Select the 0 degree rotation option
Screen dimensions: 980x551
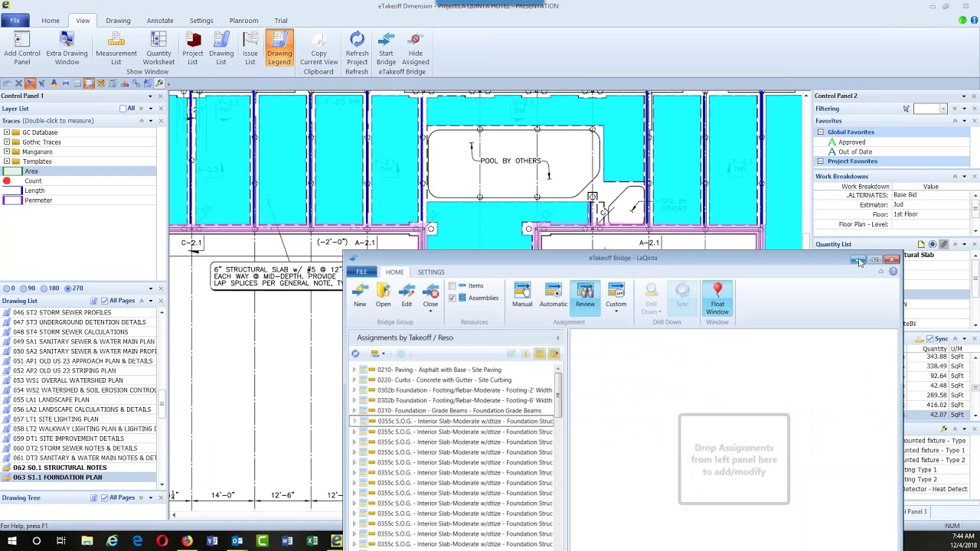6,289
